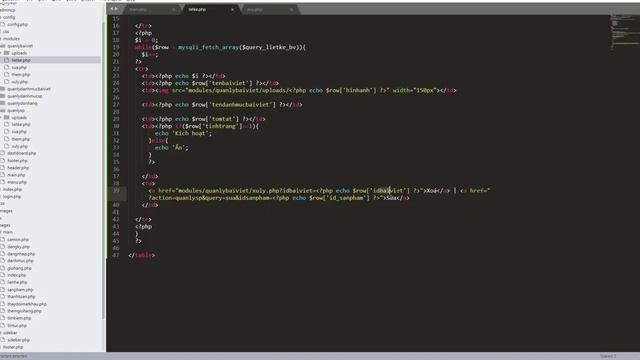Open the lietke.php editor tab
This screenshot has width=640, height=360.
(211, 9)
